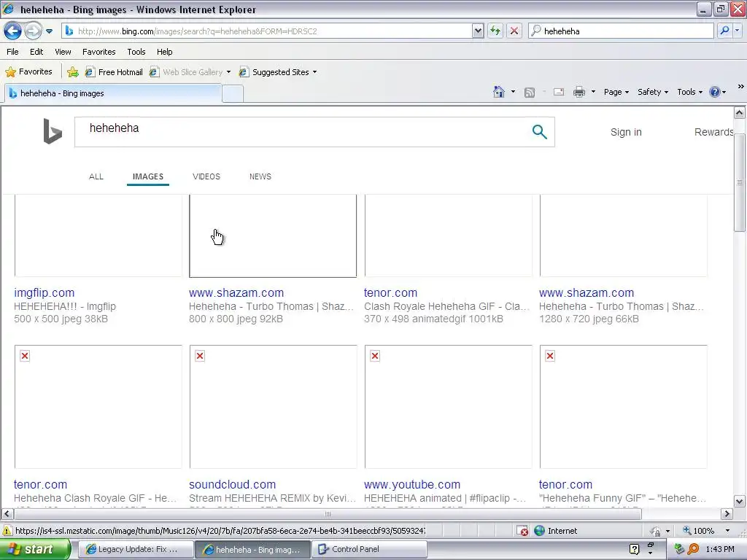This screenshot has height=560, width=747.
Task: Switch to the NEWS tab
Action: [260, 176]
